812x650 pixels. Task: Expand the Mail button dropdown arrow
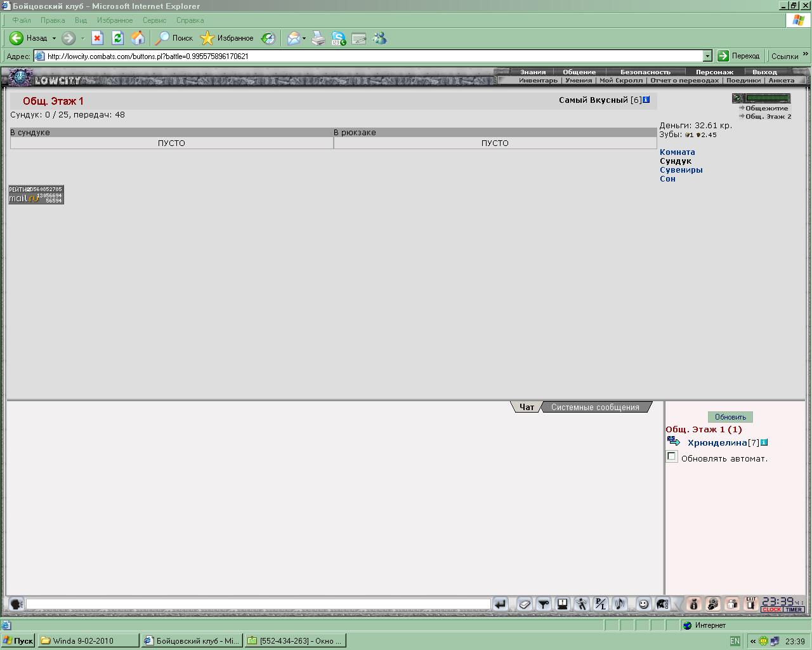[x=304, y=38]
